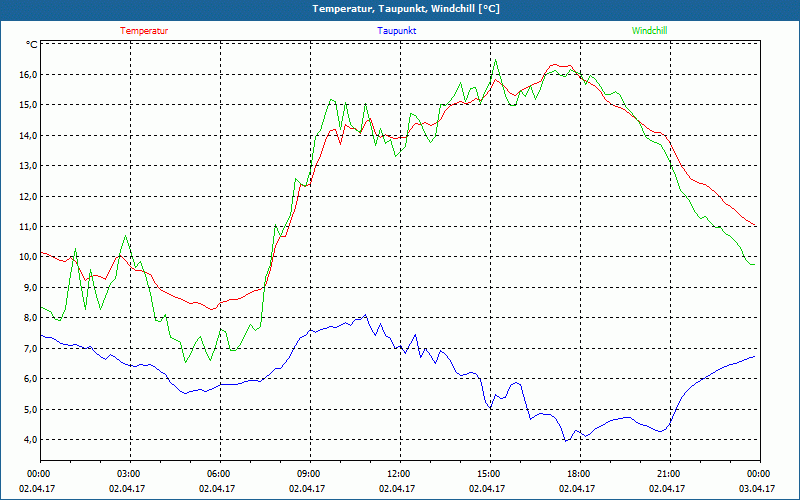Click the 21:00 time axis label
800x500 pixels.
[669, 474]
